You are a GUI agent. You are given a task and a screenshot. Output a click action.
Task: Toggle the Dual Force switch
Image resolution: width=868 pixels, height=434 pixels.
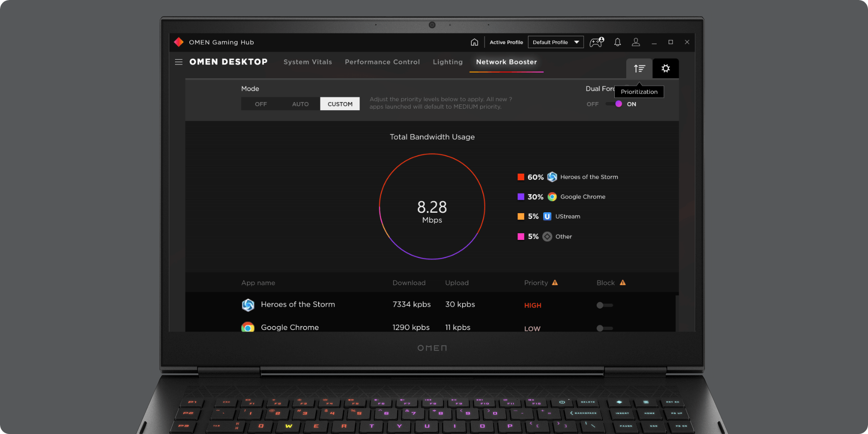614,104
